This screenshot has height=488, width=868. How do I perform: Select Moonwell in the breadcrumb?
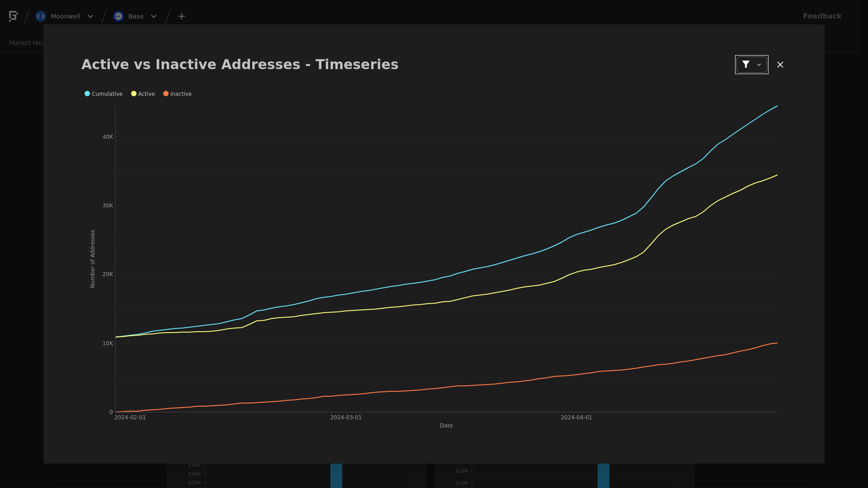[x=66, y=16]
